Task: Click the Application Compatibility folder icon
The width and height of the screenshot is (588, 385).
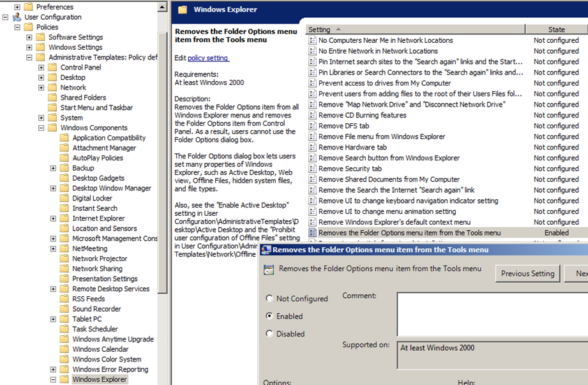Action: coord(64,137)
